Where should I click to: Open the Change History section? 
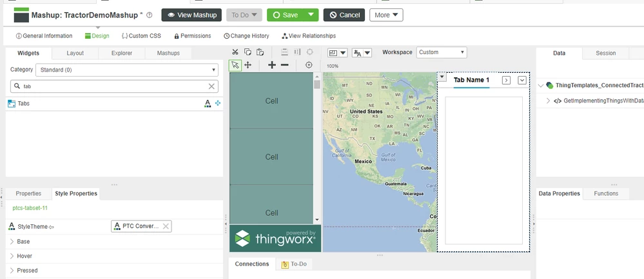coord(246,36)
